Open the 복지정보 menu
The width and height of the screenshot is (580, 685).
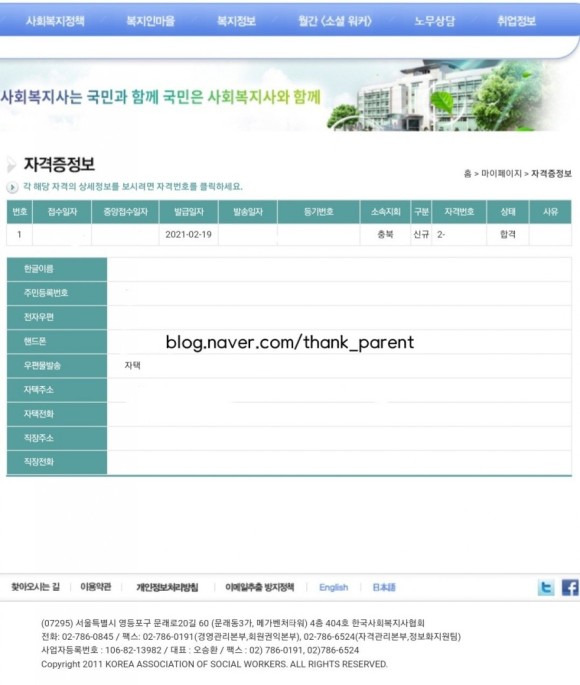point(236,21)
